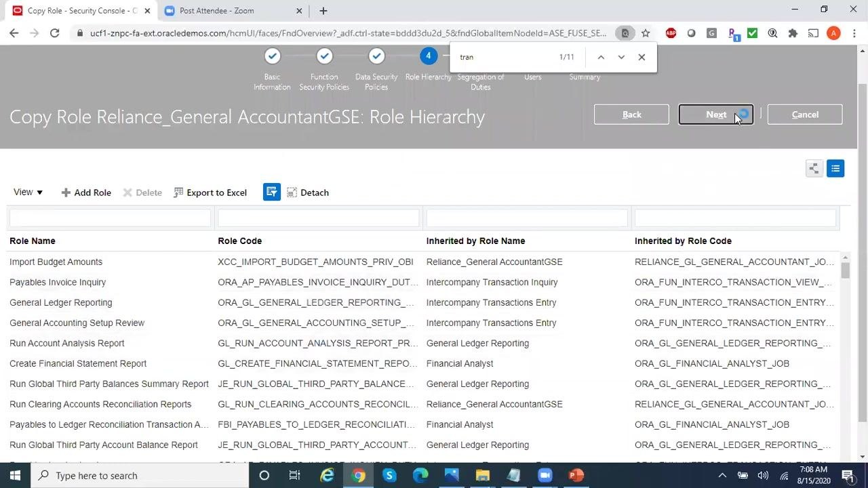Screen dimensions: 868x488
Task: Select Create Financial Statement Report row
Action: coord(424,363)
